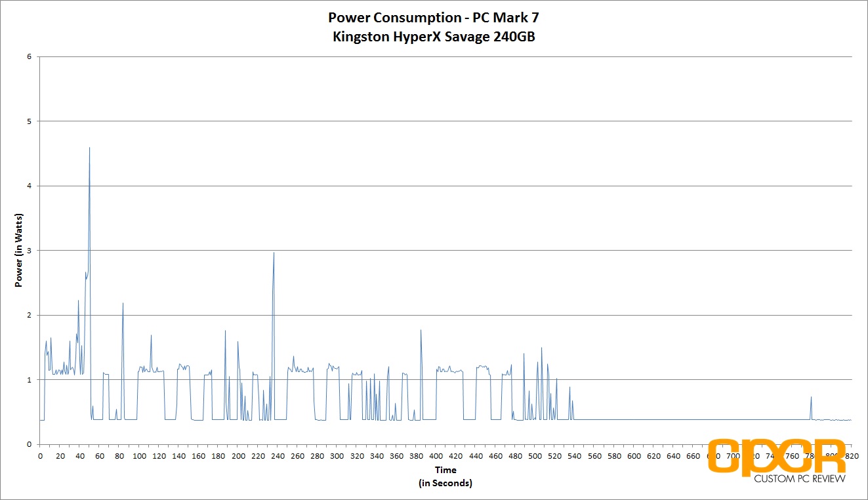Click the "1" tick on the power axis

coord(29,380)
